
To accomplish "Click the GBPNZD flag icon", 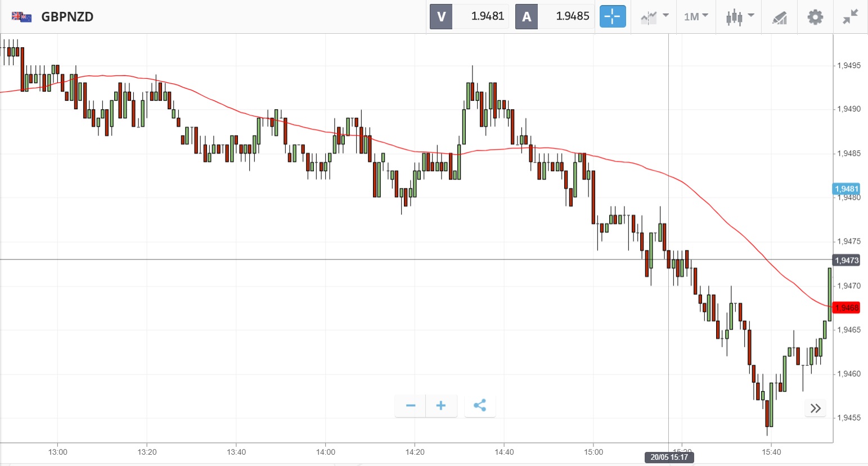I will pyautogui.click(x=22, y=17).
